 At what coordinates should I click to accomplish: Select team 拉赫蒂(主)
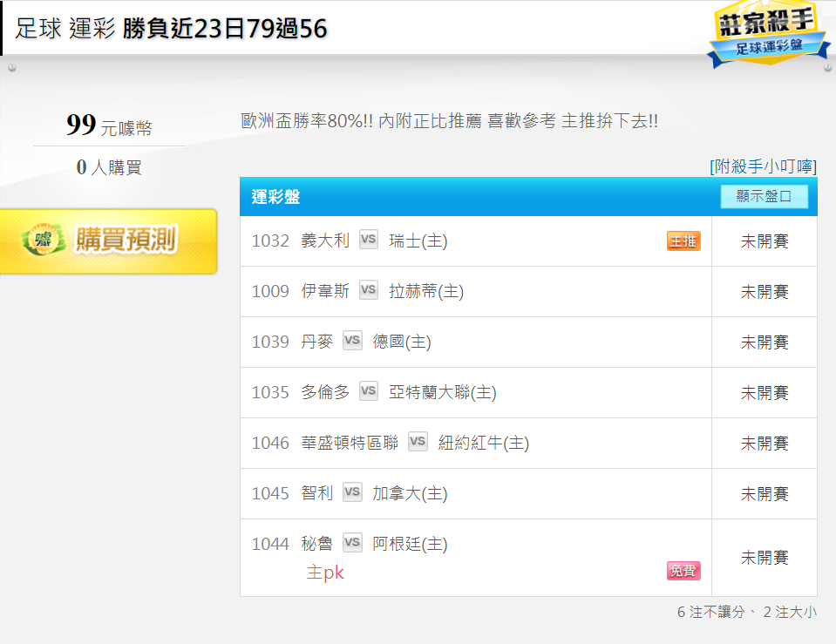coord(426,292)
